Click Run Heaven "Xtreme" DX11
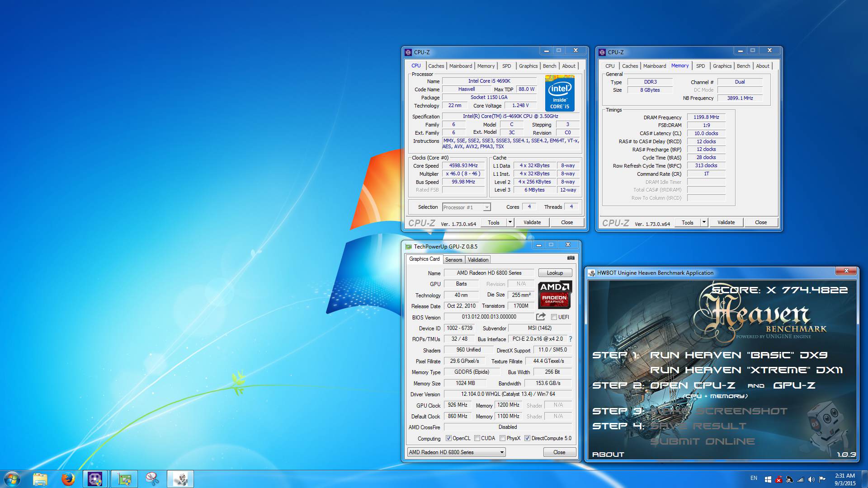This screenshot has height=488, width=868. (x=746, y=370)
